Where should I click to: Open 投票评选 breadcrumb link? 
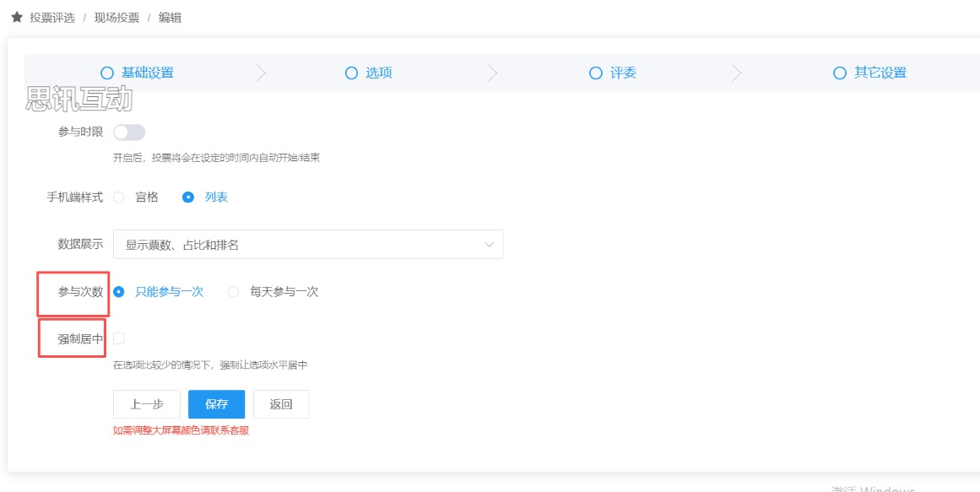[52, 18]
